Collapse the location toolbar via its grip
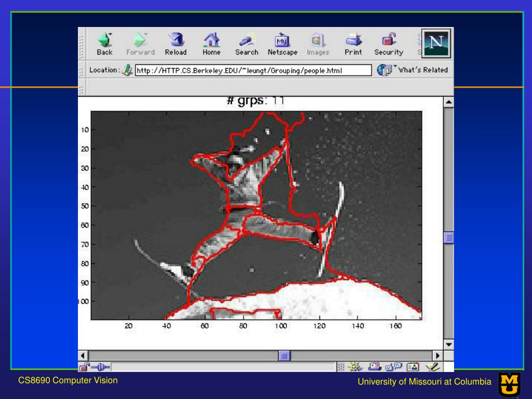Image resolution: width=532 pixels, height=399 pixels. click(x=82, y=71)
